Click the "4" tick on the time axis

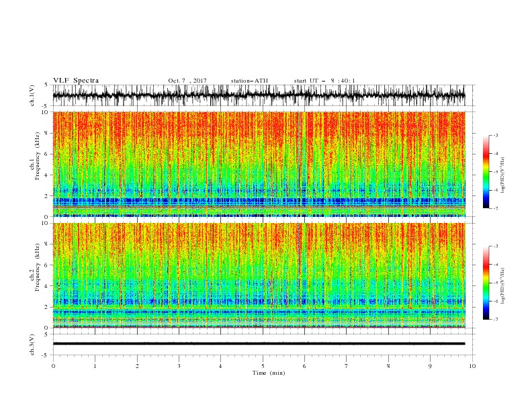point(220,366)
